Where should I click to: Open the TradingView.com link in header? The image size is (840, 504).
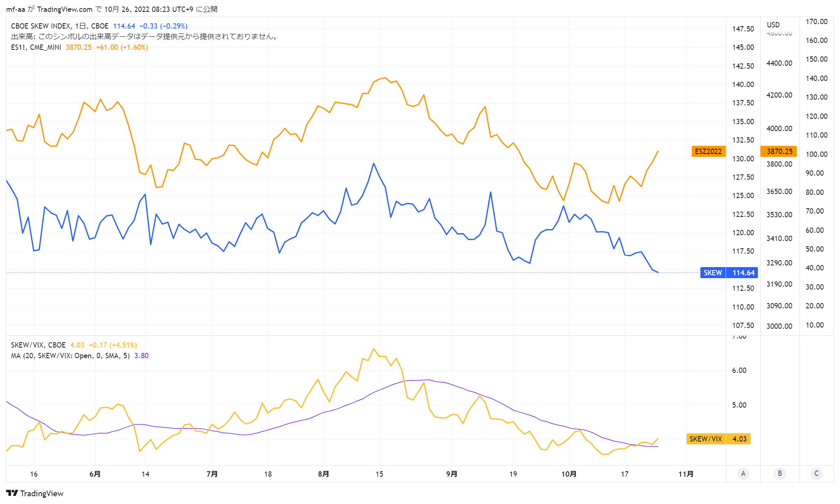(x=65, y=9)
